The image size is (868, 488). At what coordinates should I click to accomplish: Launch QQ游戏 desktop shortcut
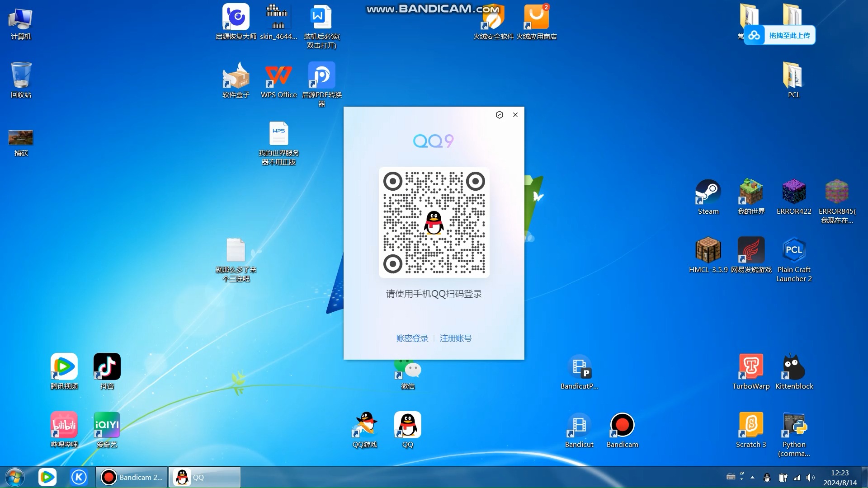tap(364, 430)
